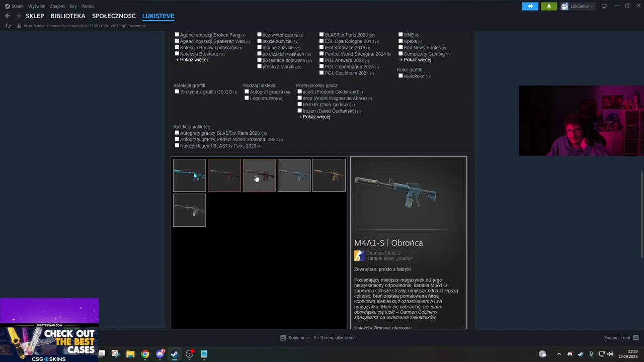Open the Znajomi menu
Image resolution: width=644 pixels, height=362 pixels.
point(58,6)
